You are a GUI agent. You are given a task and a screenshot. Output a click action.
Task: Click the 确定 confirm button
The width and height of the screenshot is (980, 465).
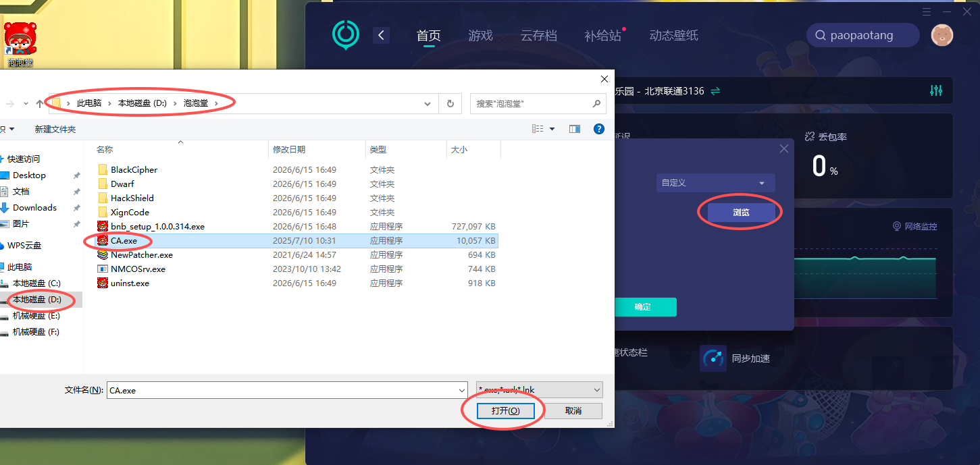(x=643, y=307)
